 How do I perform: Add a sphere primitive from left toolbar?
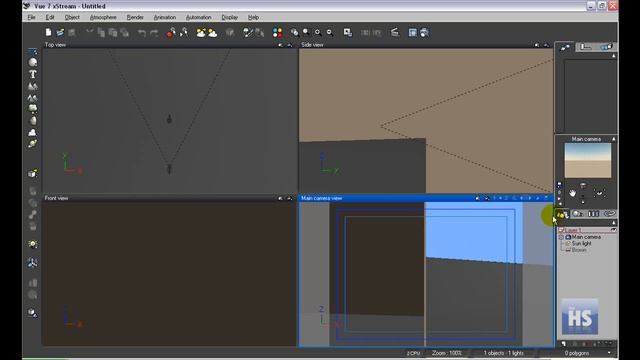click(x=33, y=62)
